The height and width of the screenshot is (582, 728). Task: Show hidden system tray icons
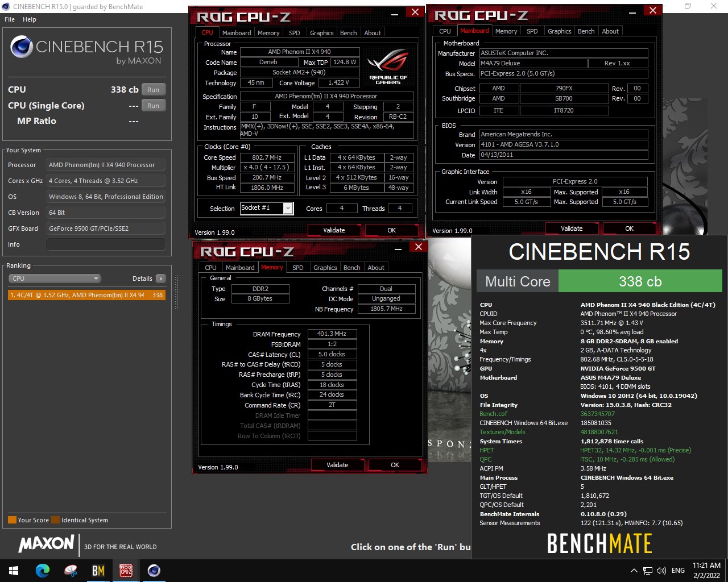(634, 571)
